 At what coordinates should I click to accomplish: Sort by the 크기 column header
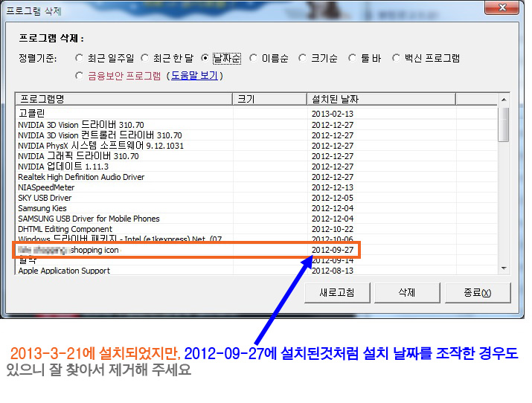tap(269, 99)
